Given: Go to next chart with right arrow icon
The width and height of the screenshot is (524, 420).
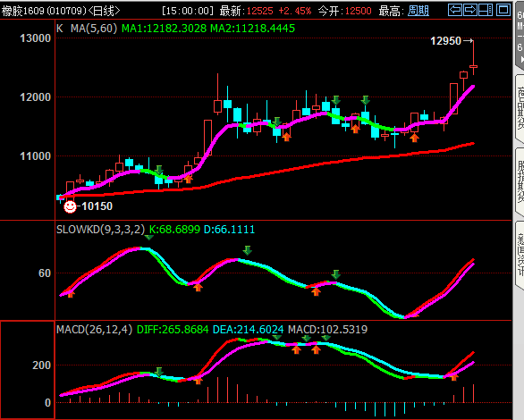Looking at the screenshot, I should point(470,10).
